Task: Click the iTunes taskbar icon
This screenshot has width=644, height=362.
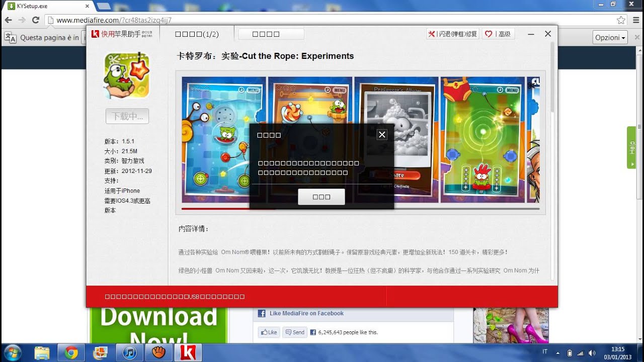Action: [x=129, y=353]
